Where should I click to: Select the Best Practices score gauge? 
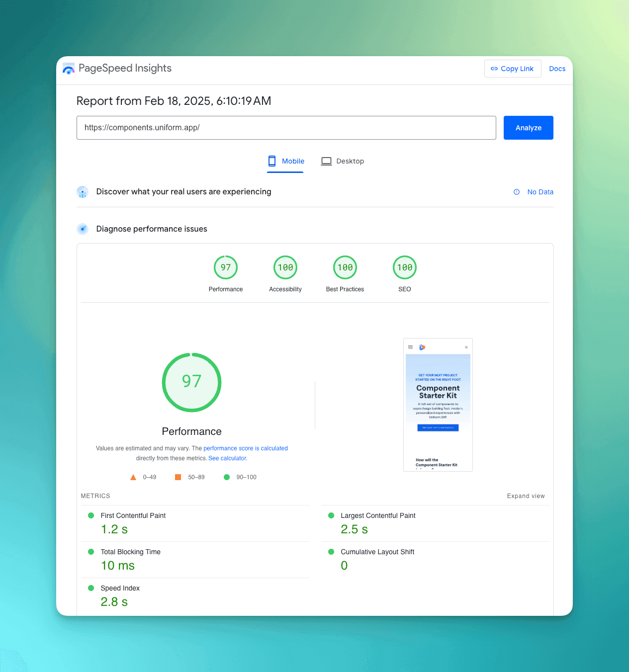(345, 267)
